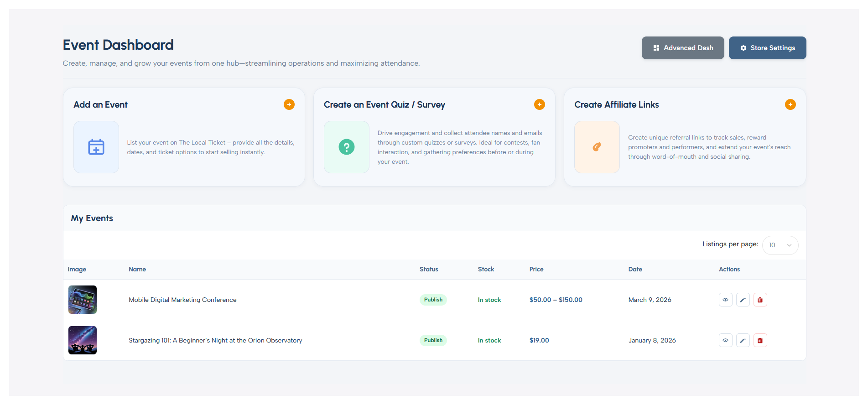Viewport: 868px width, 405px height.
Task: Open the Stargazing 101 event thumbnail
Action: click(x=83, y=340)
